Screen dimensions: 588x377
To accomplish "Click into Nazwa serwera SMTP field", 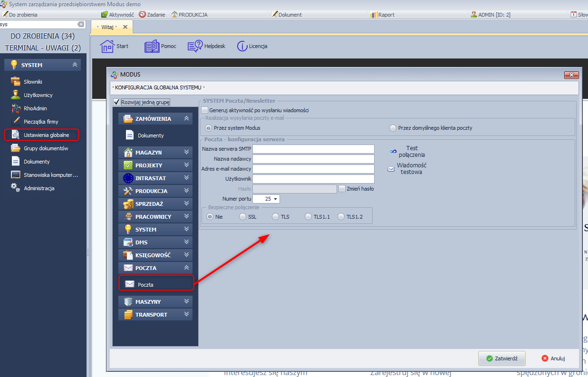I will pos(313,149).
